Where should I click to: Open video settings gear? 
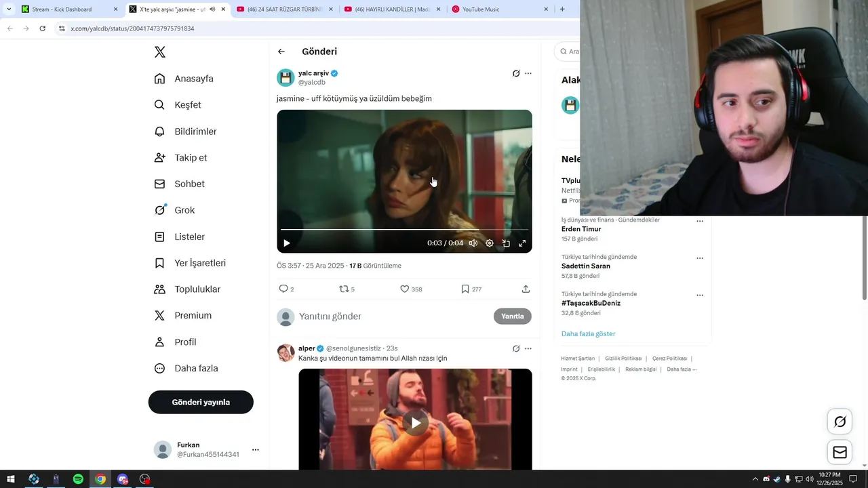tap(490, 243)
